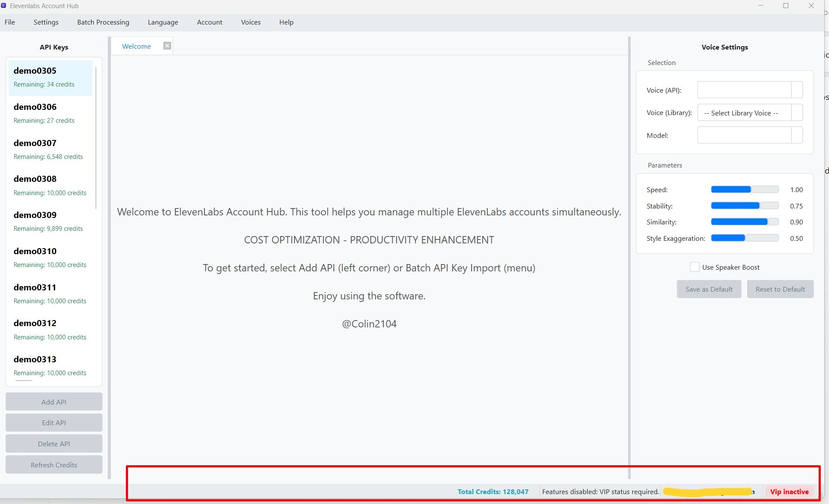
Task: Open the Settings menu
Action: click(46, 22)
